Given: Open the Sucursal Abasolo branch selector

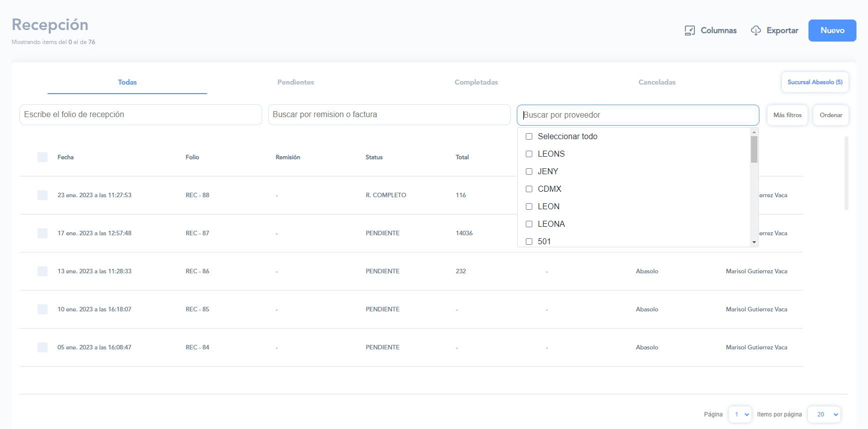Looking at the screenshot, I should click(x=814, y=82).
